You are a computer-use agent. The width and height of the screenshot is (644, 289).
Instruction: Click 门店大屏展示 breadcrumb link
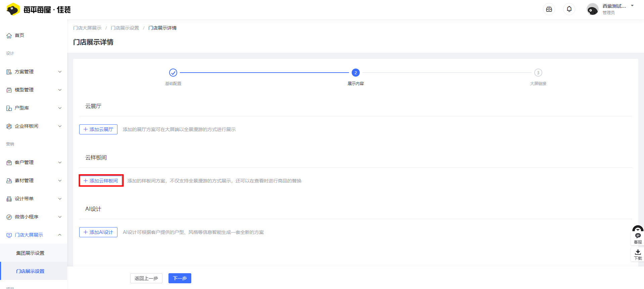[x=87, y=28]
